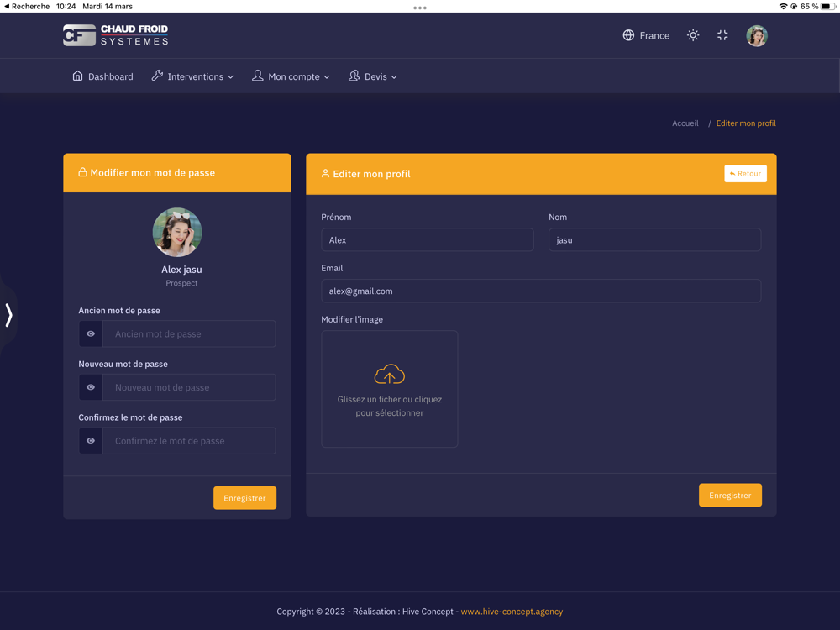Click the Accueil breadcrumb link

pyautogui.click(x=685, y=123)
